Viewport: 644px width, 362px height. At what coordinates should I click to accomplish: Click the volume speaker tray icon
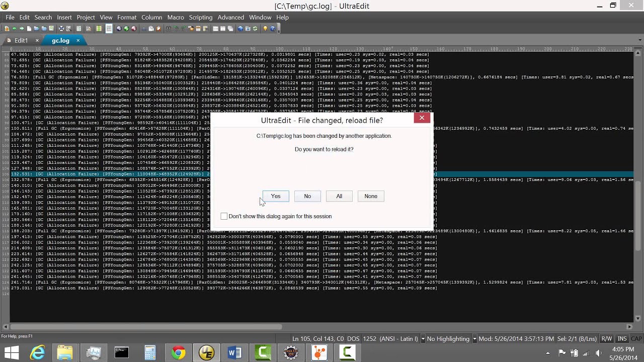click(x=598, y=353)
